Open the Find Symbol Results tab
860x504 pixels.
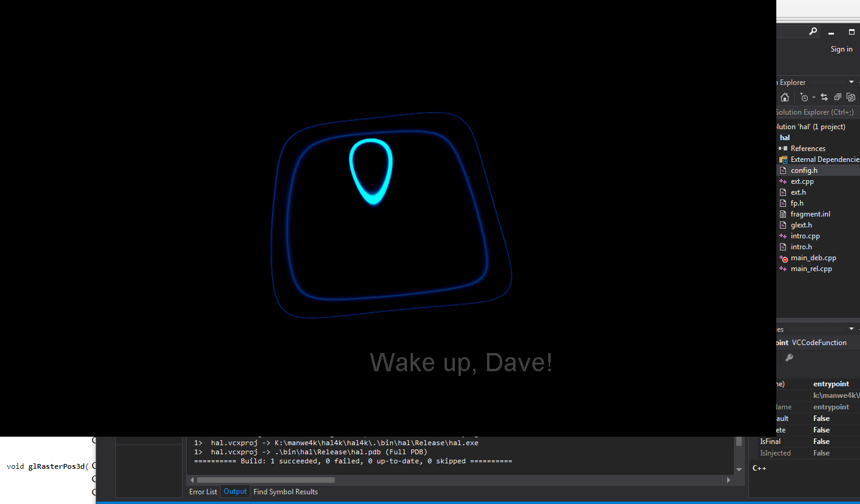coord(286,492)
